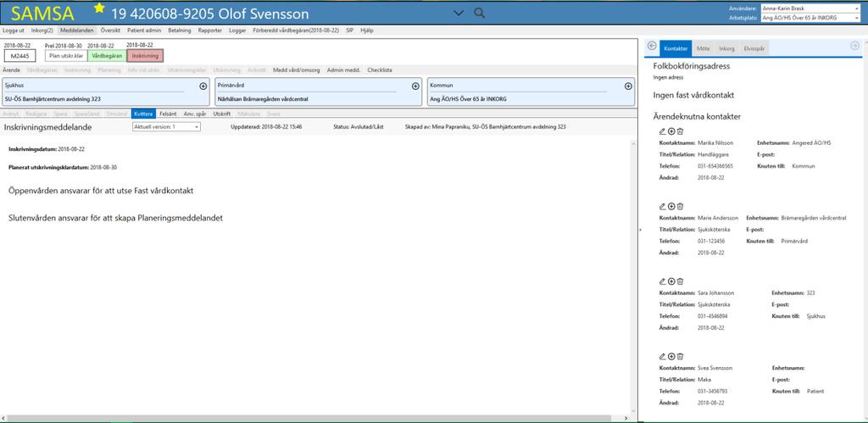This screenshot has height=423, width=868.
Task: Open Förberedd vårdbegäran(2018-08-22)
Action: [296, 31]
